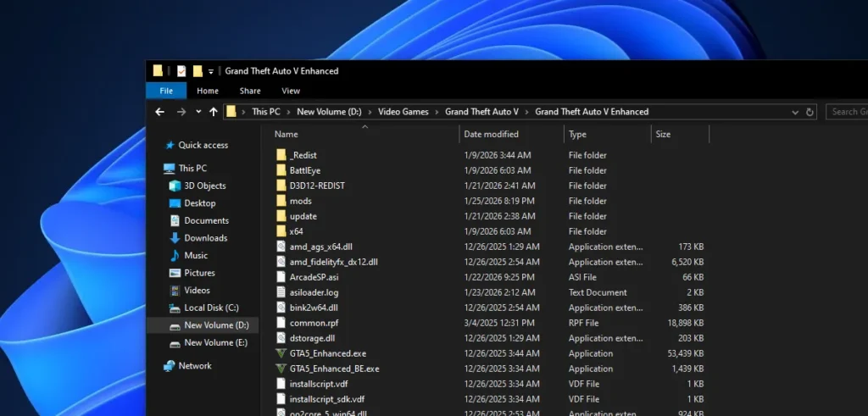Open Videos in the navigation pane
This screenshot has width=868, height=416.
pos(197,291)
